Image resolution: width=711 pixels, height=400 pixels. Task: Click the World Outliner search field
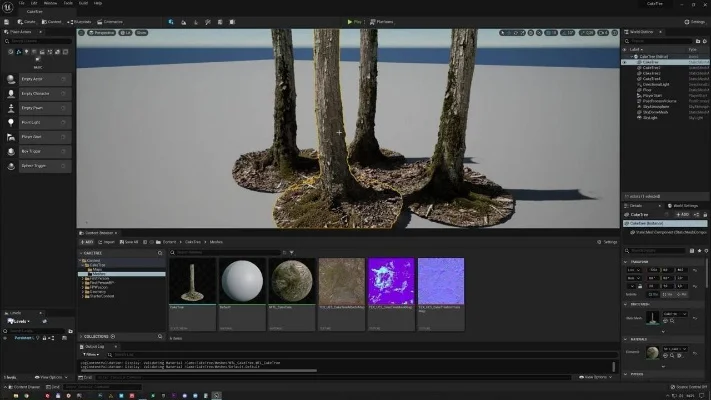coord(660,41)
